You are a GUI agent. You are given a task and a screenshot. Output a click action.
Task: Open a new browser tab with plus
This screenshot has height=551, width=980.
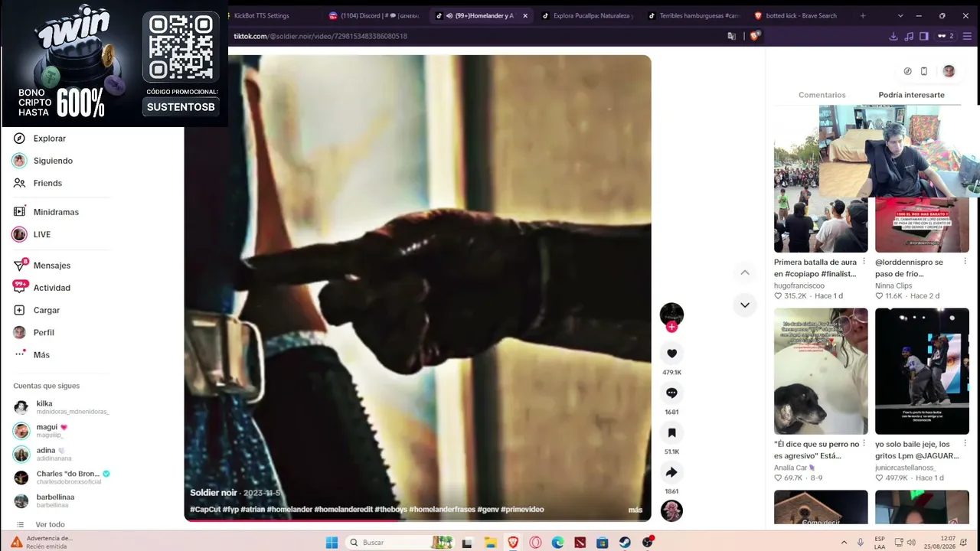pos(863,15)
